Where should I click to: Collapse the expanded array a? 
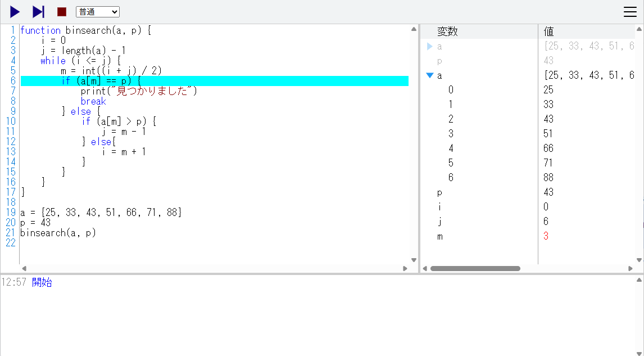coord(429,75)
